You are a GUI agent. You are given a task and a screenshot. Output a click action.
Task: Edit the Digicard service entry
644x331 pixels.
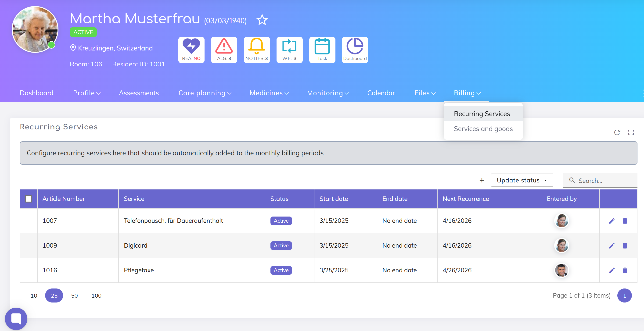[x=612, y=246]
